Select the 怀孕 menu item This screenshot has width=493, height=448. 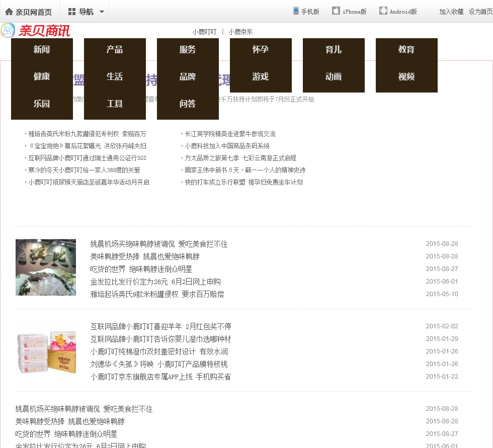(261, 49)
